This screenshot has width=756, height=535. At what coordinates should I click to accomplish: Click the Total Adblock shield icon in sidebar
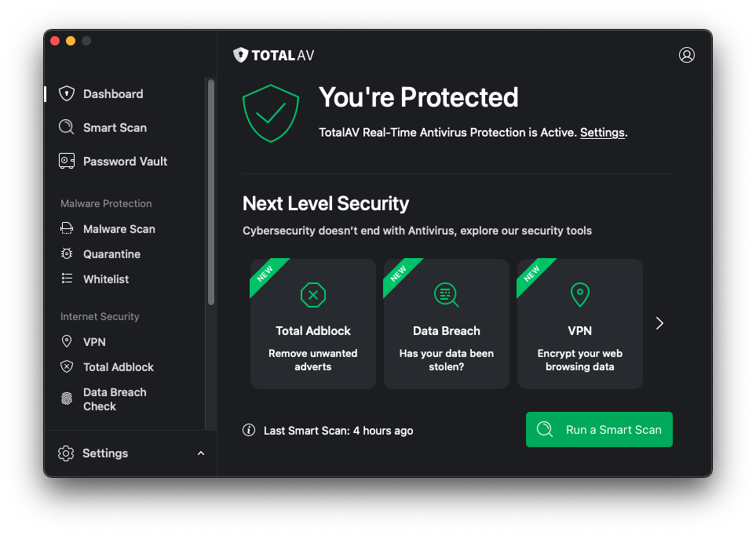click(67, 367)
